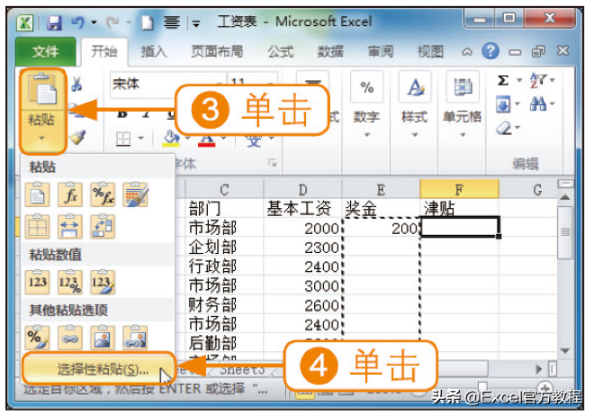Open the 单元格 group dropdown
This screenshot has width=589, height=416.
tap(462, 134)
